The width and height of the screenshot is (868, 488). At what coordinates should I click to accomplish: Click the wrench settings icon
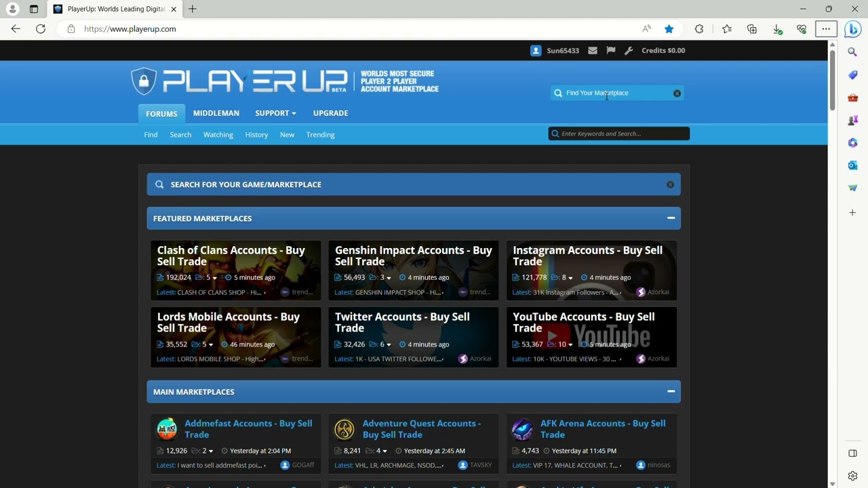point(629,50)
